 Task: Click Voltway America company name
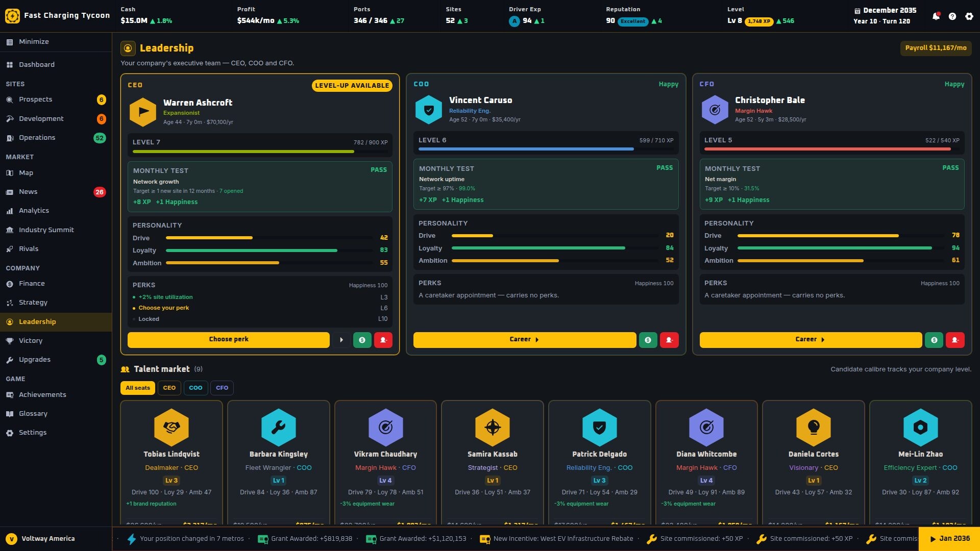(x=48, y=539)
